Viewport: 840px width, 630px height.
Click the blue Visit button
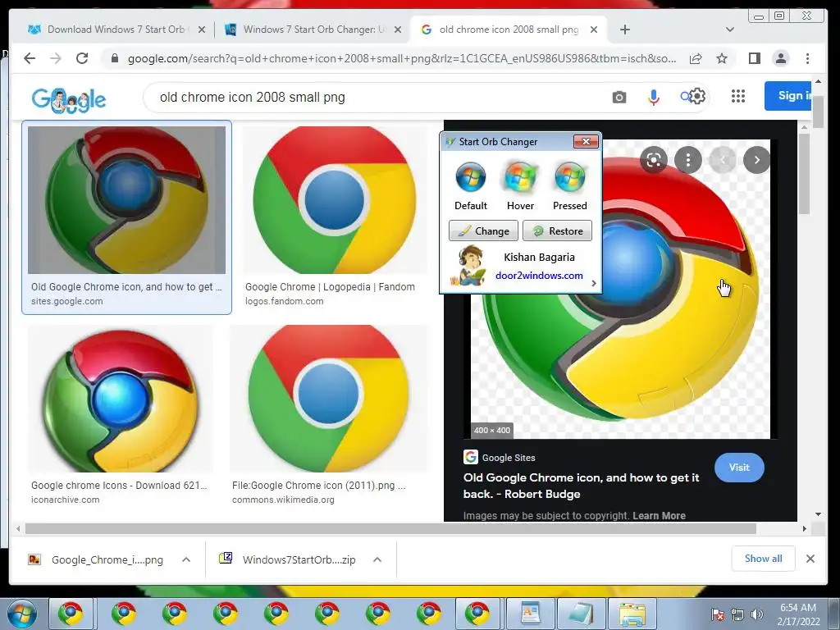coord(739,468)
